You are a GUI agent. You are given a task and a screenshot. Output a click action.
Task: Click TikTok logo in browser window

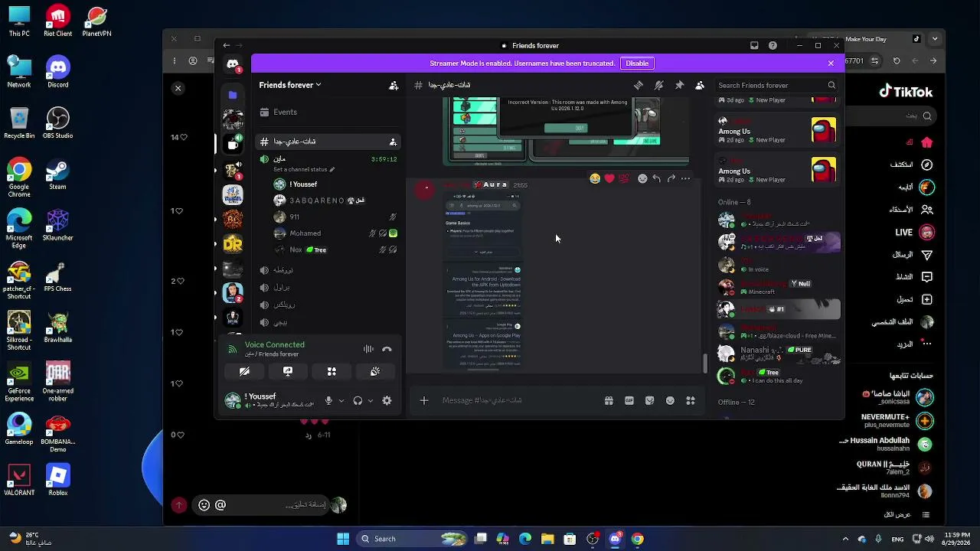pyautogui.click(x=906, y=92)
